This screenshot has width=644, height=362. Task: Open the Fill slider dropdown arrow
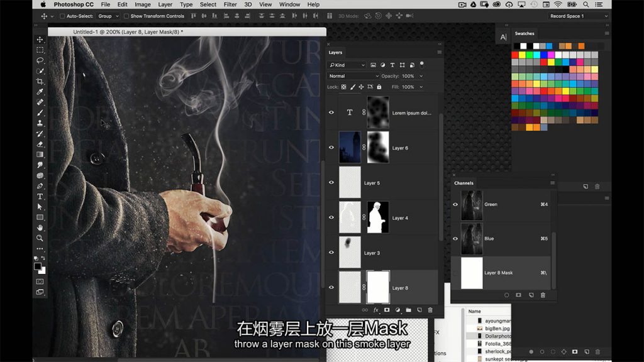tap(421, 87)
